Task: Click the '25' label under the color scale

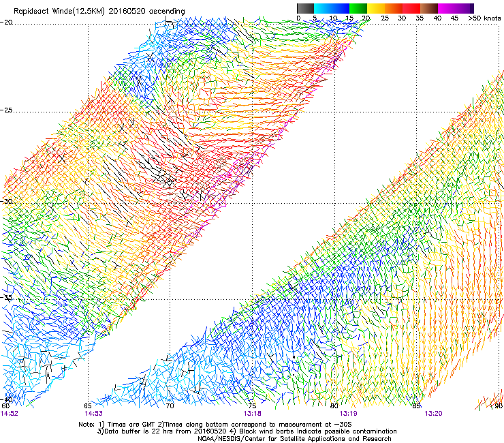Action: [x=385, y=18]
